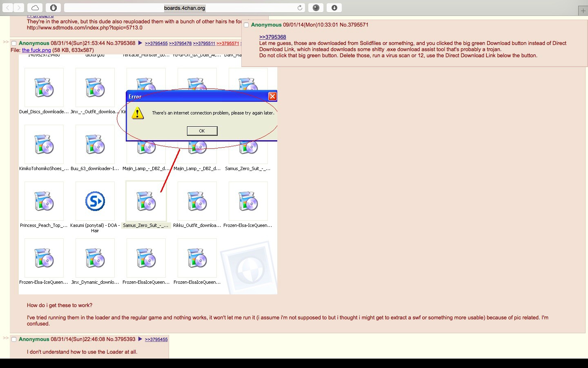Tick the checkbox for post No.3795368
Image resolution: width=588 pixels, height=368 pixels.
point(14,43)
